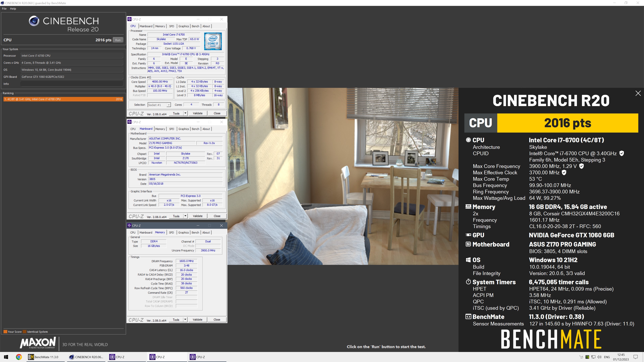Click the verified shield beside Max Core Frequency
The height and width of the screenshot is (362, 644).
pyautogui.click(x=581, y=166)
